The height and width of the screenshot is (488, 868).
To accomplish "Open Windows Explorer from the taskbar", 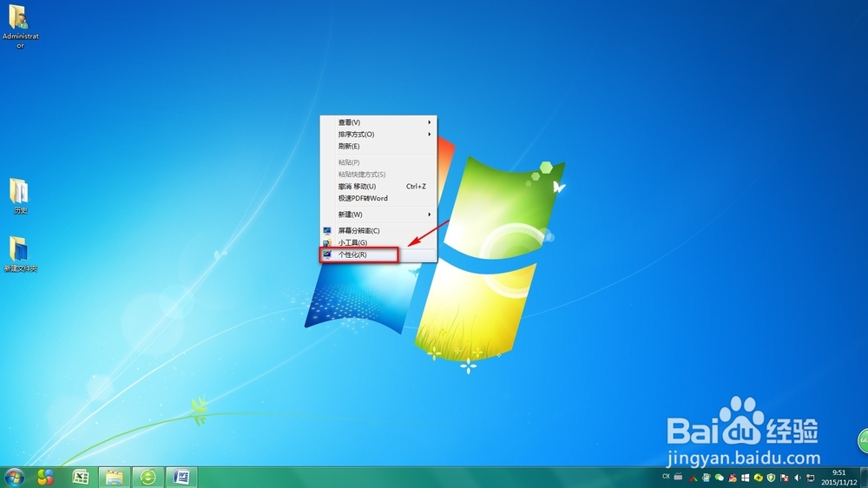I will (x=115, y=477).
